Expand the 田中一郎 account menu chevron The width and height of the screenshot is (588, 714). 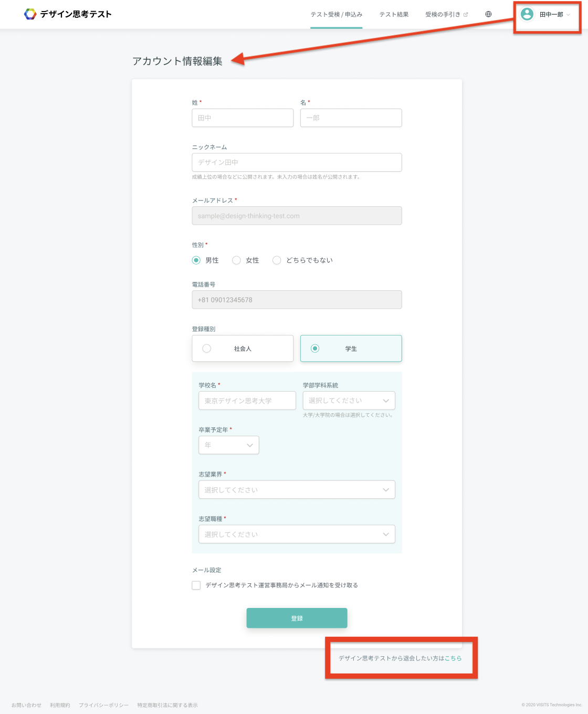(569, 15)
